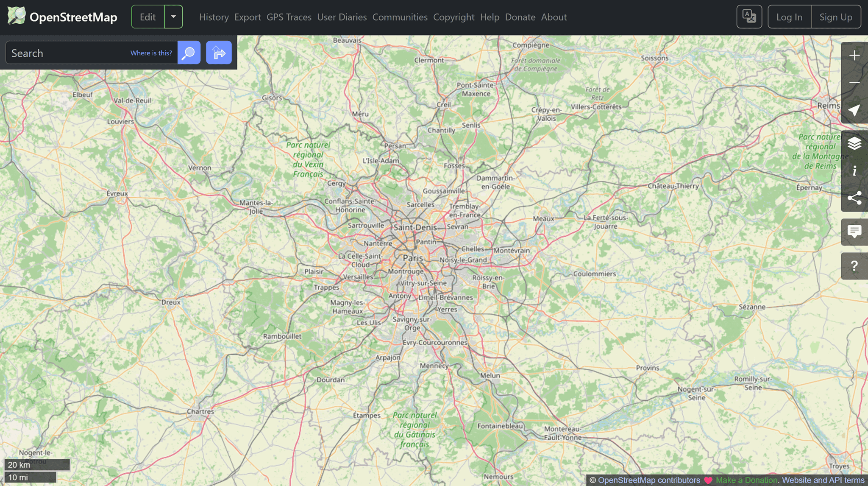Show my location arrow icon

[x=854, y=110]
